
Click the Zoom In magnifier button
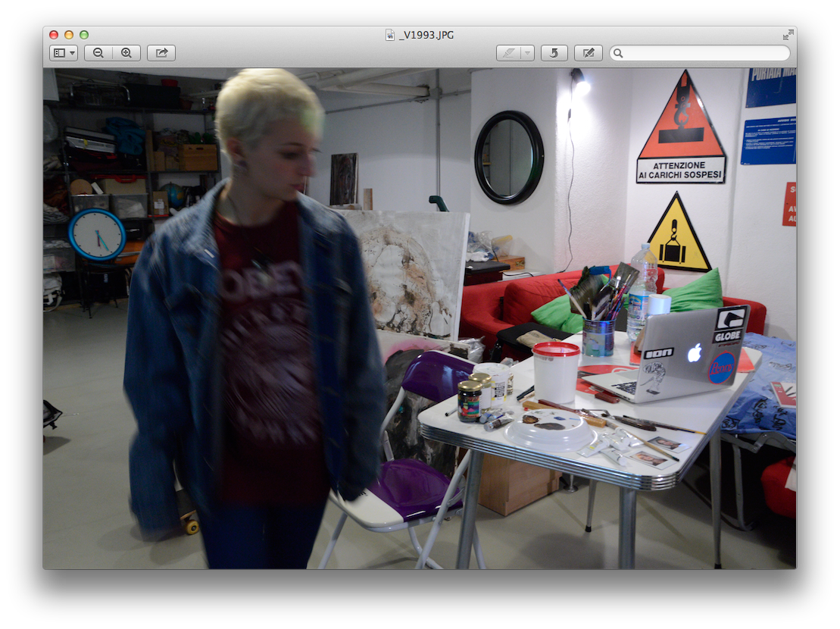(x=126, y=53)
